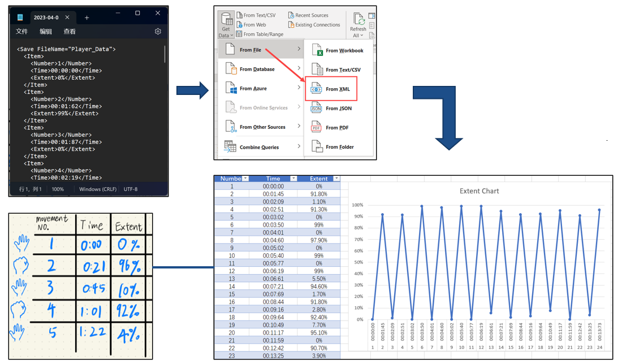The width and height of the screenshot is (622, 364).
Task: Open the 文件 menu in Notepad
Action: pyautogui.click(x=22, y=31)
